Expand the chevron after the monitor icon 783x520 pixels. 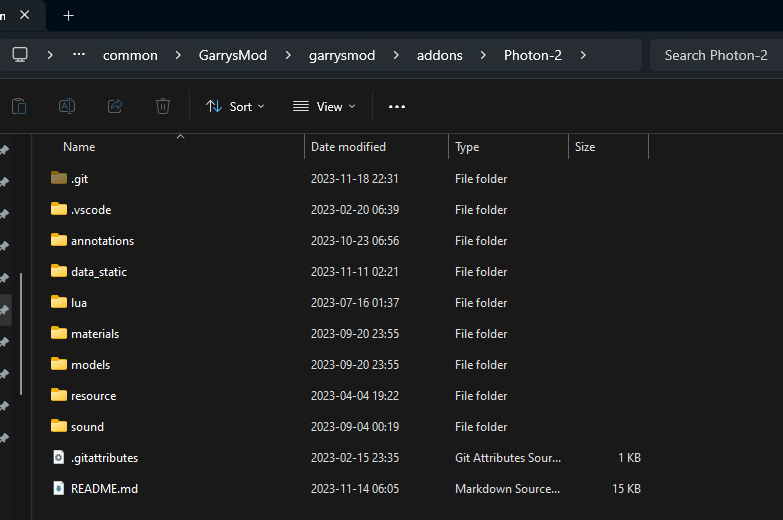pos(50,55)
